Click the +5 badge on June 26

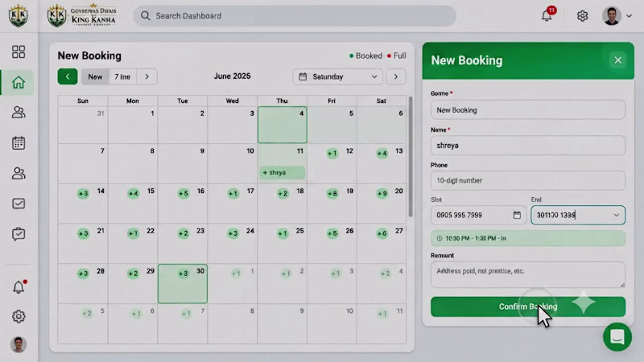coord(332,233)
